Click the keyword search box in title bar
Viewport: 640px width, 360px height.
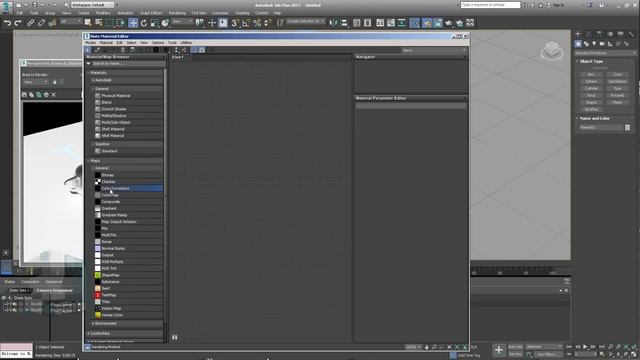[x=490, y=5]
